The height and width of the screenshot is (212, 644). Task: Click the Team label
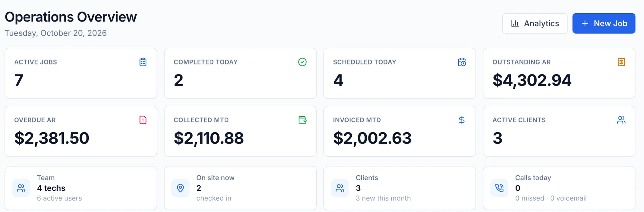pyautogui.click(x=46, y=178)
